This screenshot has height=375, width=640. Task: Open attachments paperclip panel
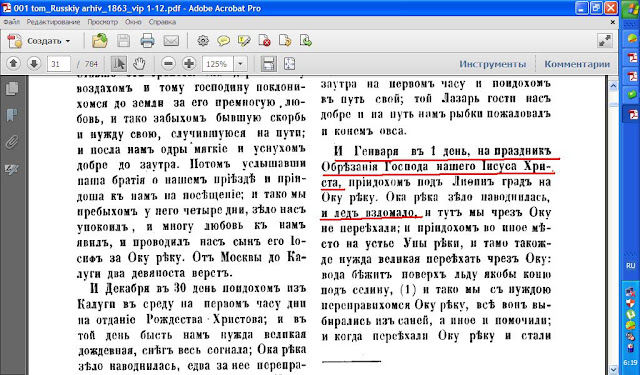pyautogui.click(x=12, y=142)
